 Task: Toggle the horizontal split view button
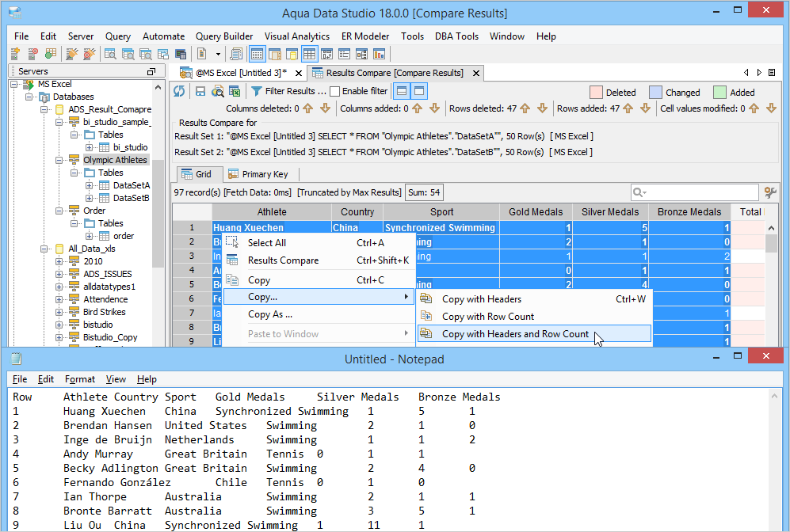coord(402,91)
